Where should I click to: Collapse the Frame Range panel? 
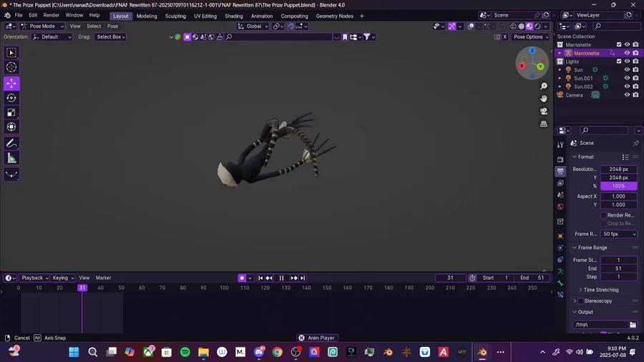pos(590,248)
